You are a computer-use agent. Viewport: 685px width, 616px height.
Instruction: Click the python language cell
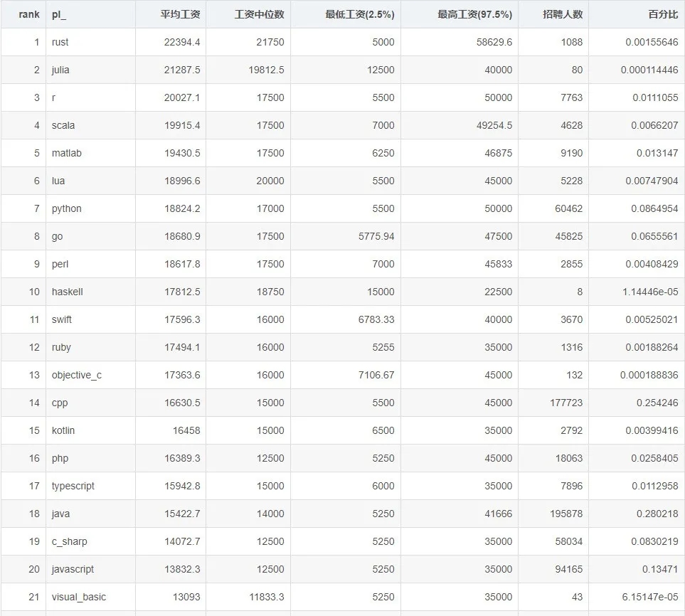(67, 208)
